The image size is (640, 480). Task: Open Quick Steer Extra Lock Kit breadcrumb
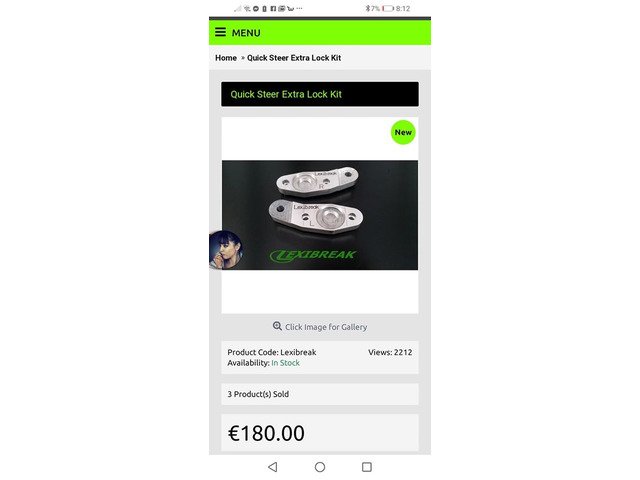pyautogui.click(x=294, y=58)
